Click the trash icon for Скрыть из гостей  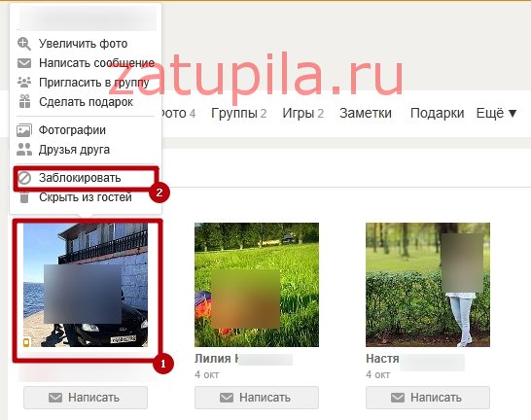pyautogui.click(x=24, y=197)
